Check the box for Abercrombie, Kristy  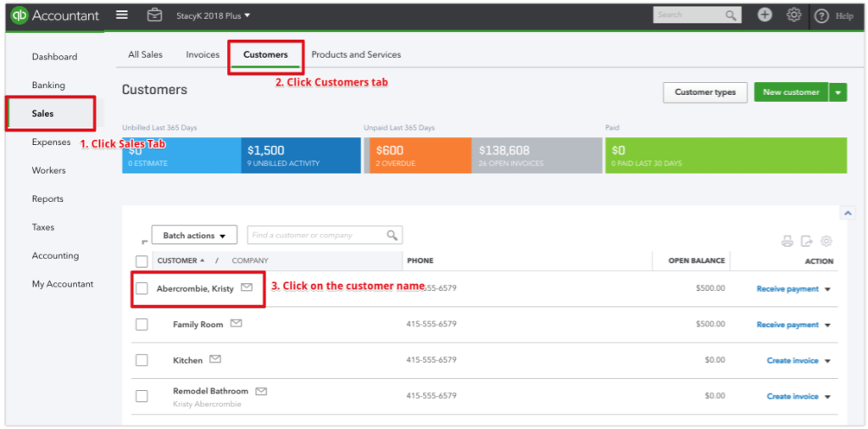point(142,288)
